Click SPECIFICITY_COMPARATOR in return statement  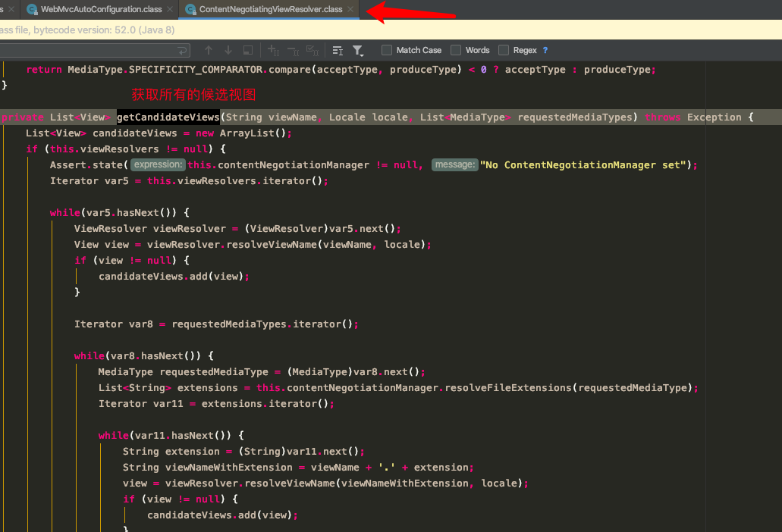click(x=196, y=70)
